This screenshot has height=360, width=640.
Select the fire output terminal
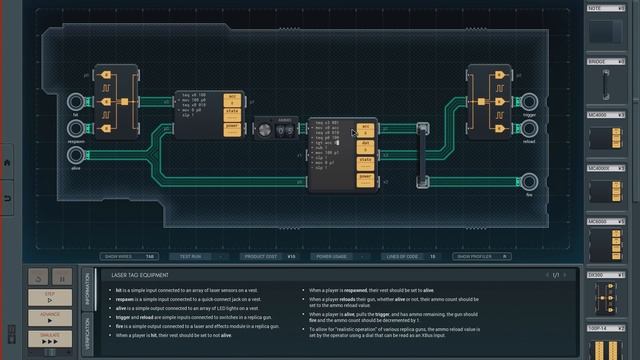point(529,182)
